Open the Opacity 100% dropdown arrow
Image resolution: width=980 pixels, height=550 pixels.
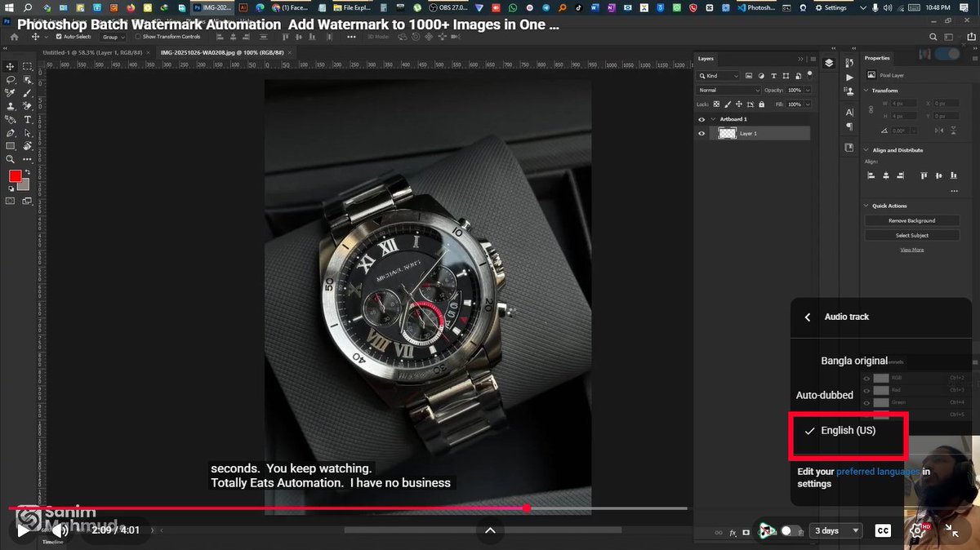[x=806, y=90]
